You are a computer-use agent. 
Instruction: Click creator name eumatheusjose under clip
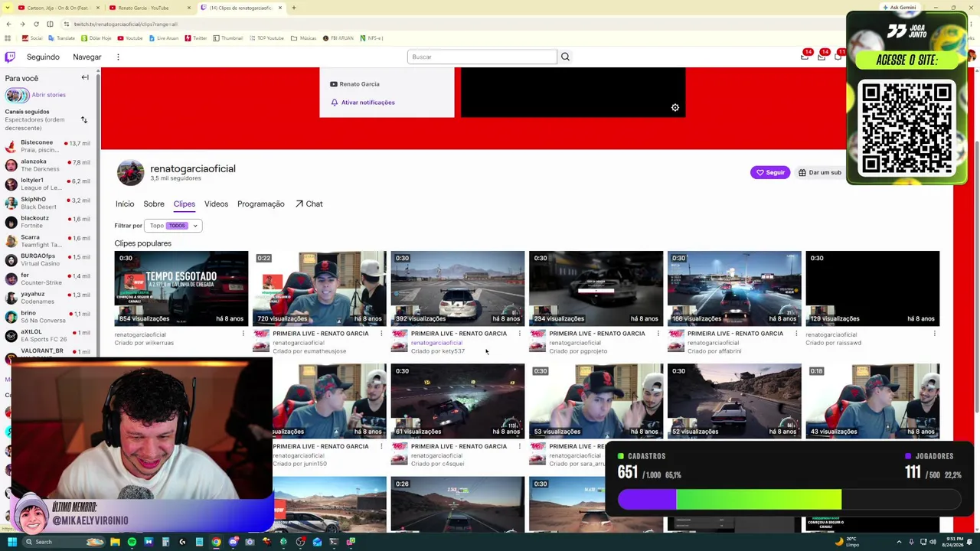pos(309,351)
